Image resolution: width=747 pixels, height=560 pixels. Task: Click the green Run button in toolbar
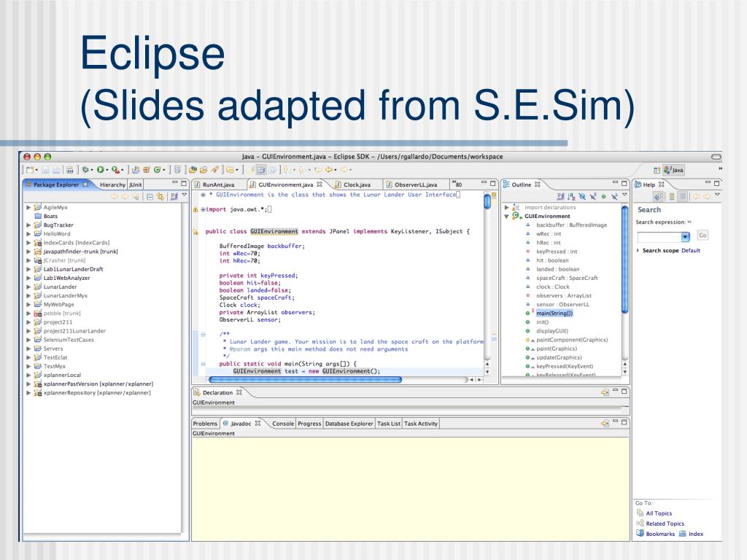point(100,170)
